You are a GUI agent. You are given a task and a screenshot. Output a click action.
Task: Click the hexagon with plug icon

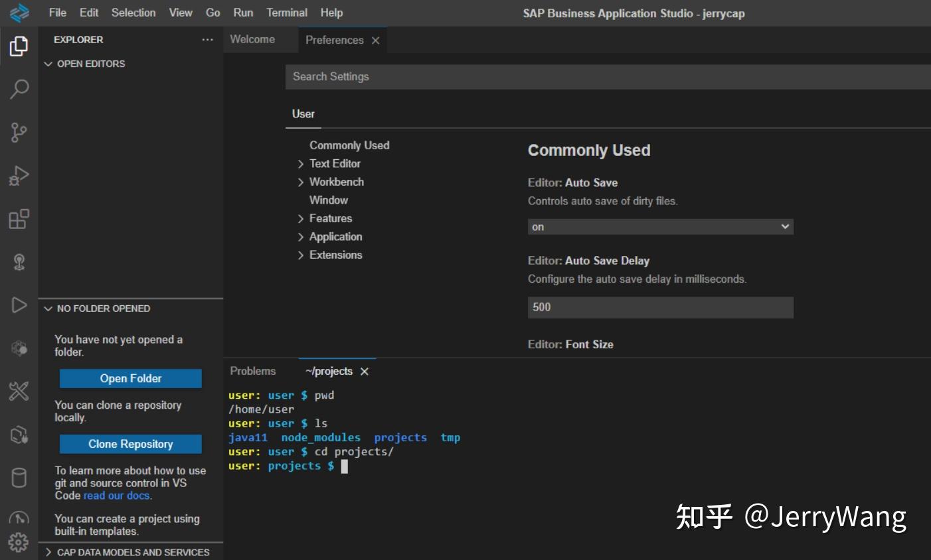(x=19, y=435)
